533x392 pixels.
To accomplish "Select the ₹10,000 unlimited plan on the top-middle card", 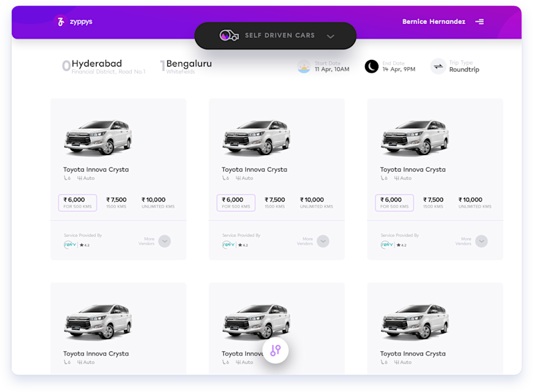I will 316,202.
